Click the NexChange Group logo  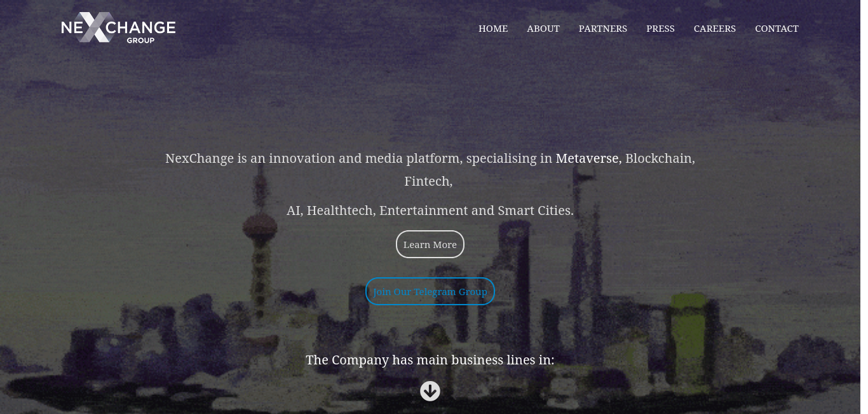click(x=118, y=28)
